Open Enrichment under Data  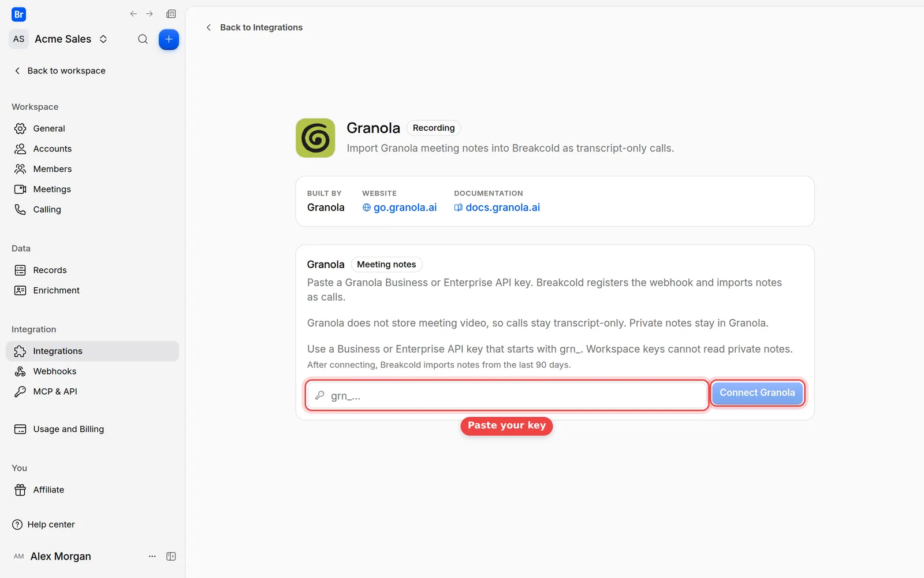click(x=92, y=290)
